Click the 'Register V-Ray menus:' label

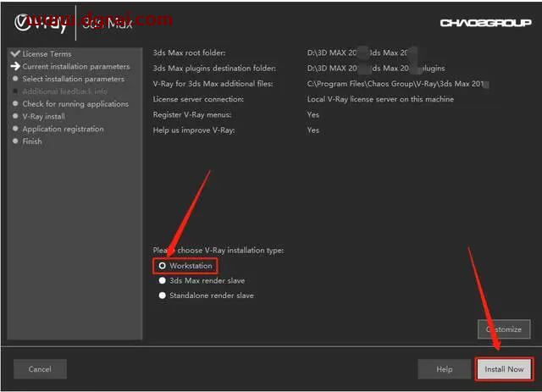point(192,115)
